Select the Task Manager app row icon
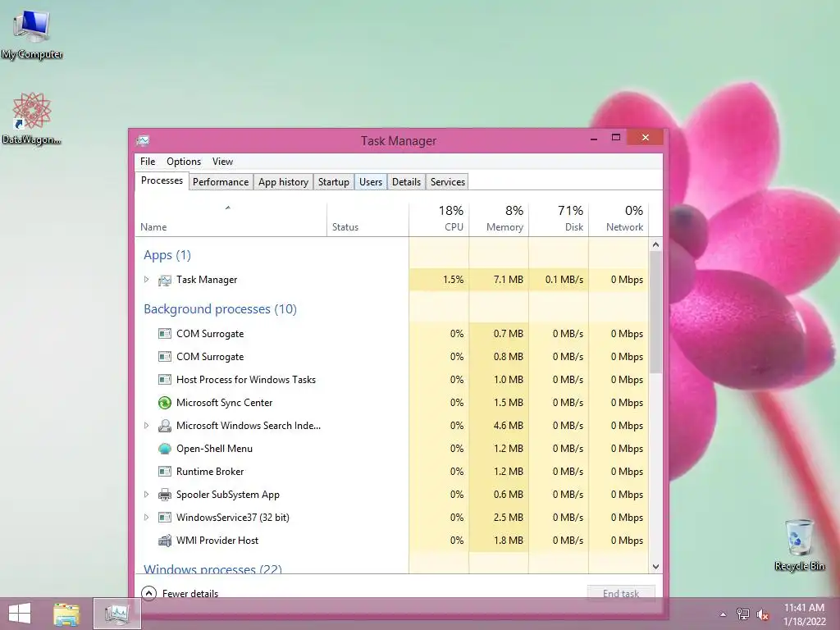The height and width of the screenshot is (630, 840). (164, 280)
